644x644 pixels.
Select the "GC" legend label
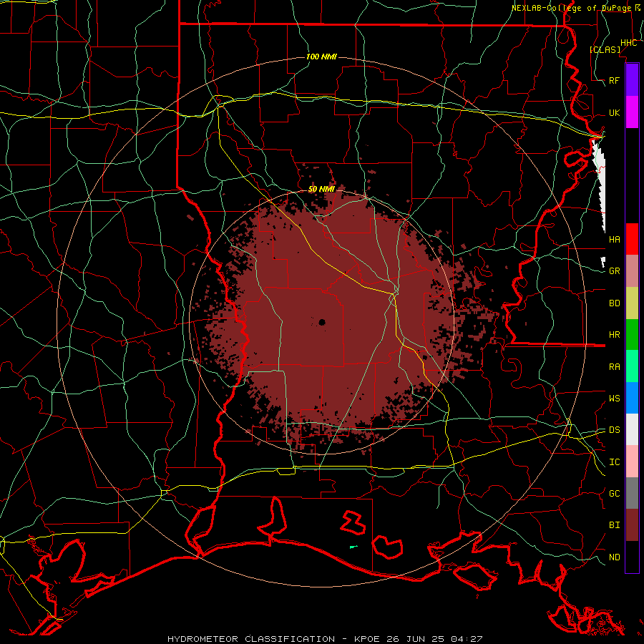click(614, 494)
